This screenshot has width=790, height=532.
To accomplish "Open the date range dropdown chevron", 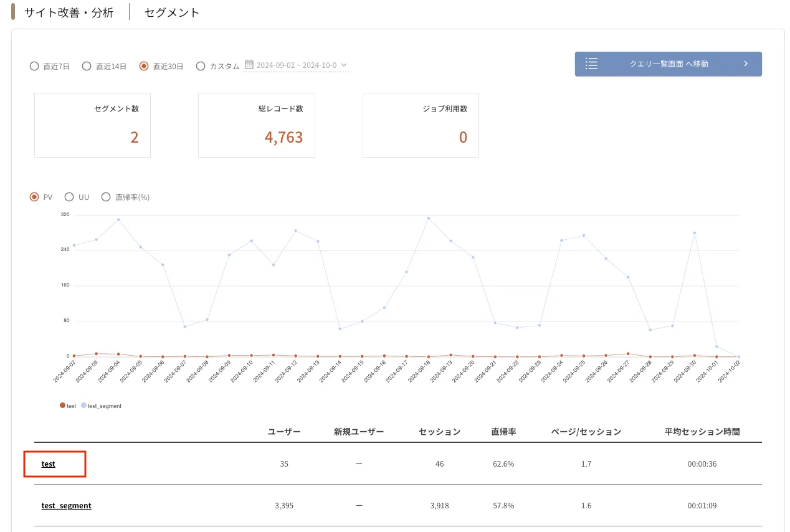I will click(x=344, y=65).
